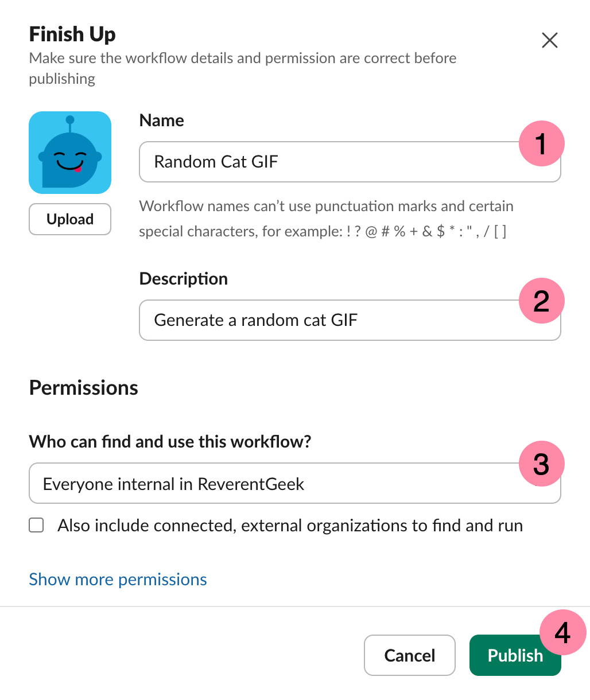Image resolution: width=590 pixels, height=700 pixels.
Task: Click the workflow name rules helper text
Action: (x=326, y=219)
